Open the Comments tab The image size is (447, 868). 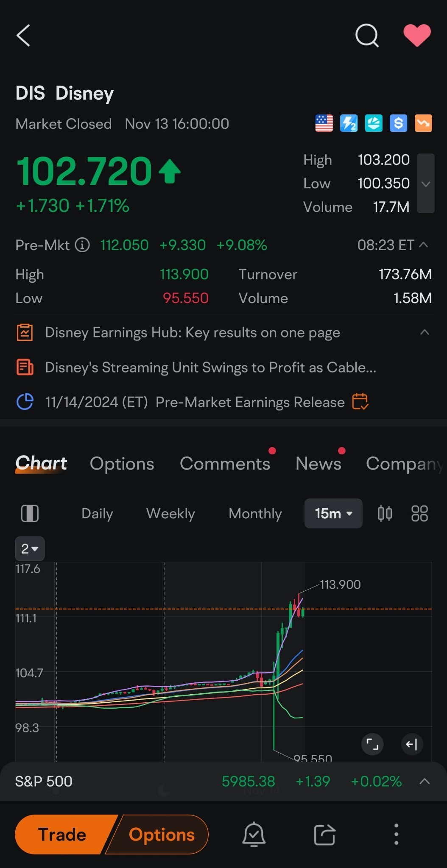[x=225, y=464]
